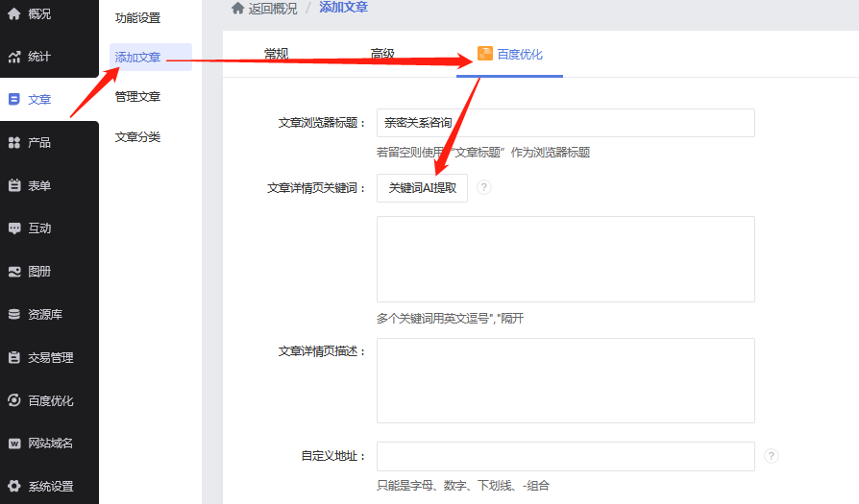Click 返回概况 breadcrumb link
This screenshot has height=504, width=859.
pos(273,9)
